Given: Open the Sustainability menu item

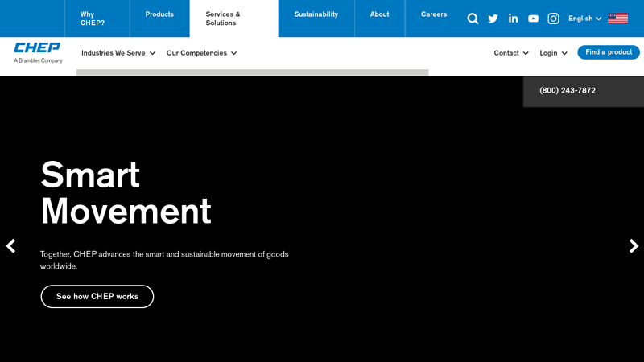Looking at the screenshot, I should [x=316, y=14].
